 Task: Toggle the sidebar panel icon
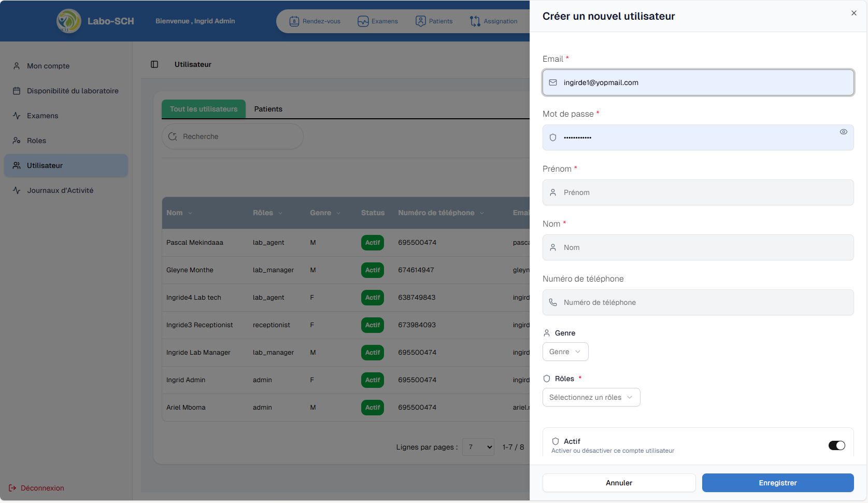(x=154, y=64)
